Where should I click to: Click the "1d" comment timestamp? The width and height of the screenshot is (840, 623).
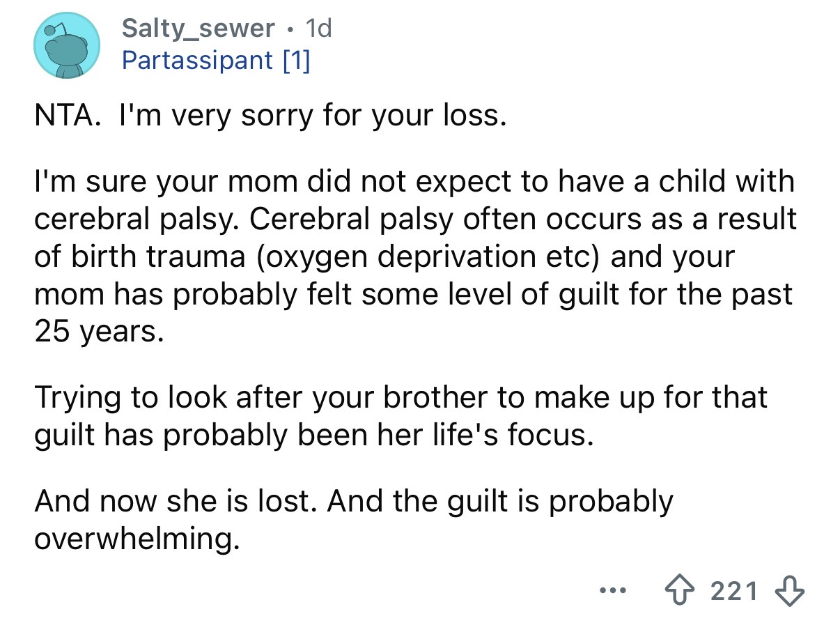pos(320,28)
